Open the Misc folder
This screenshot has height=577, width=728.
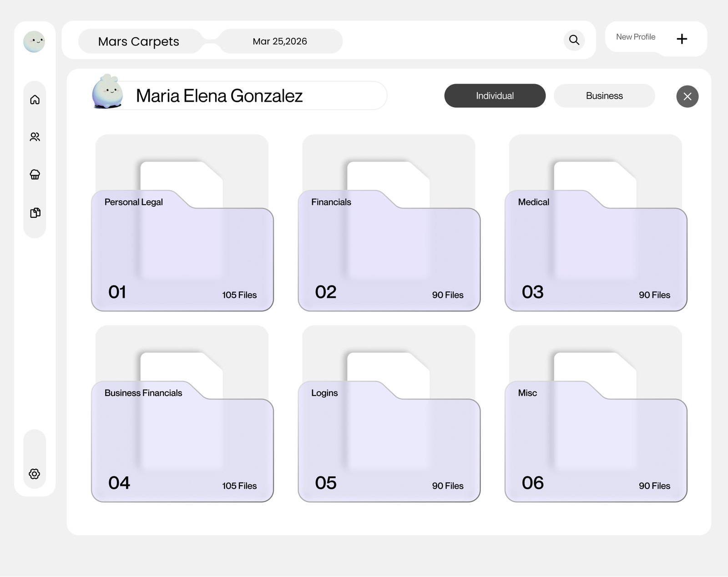(596, 442)
